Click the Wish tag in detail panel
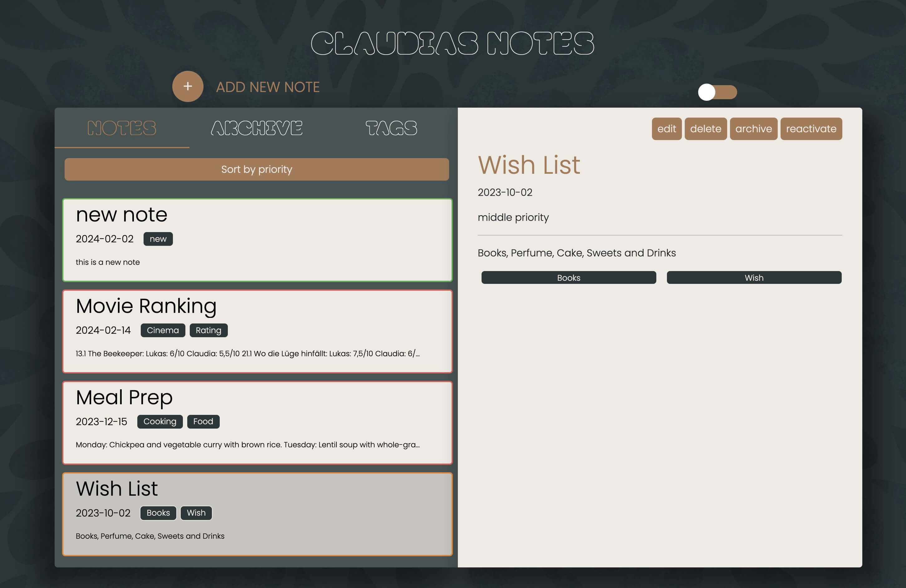This screenshot has width=906, height=588. point(754,277)
